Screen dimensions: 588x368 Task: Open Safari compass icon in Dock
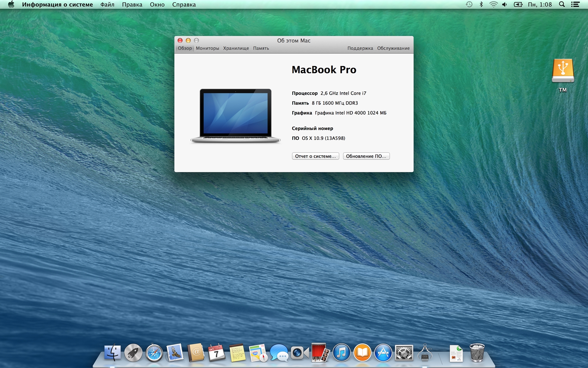pyautogui.click(x=154, y=353)
